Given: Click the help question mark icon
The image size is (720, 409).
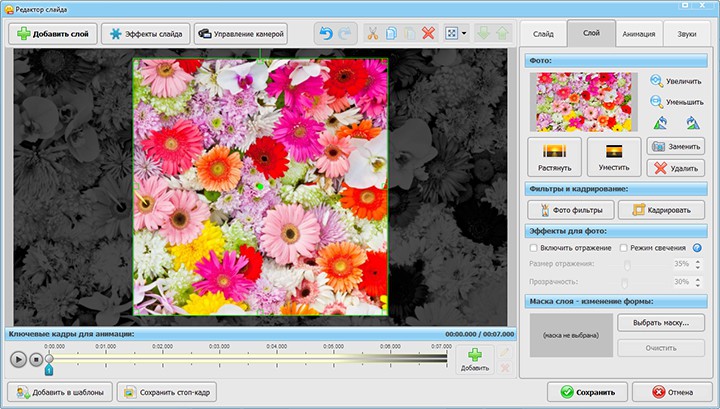Looking at the screenshot, I should point(697,248).
